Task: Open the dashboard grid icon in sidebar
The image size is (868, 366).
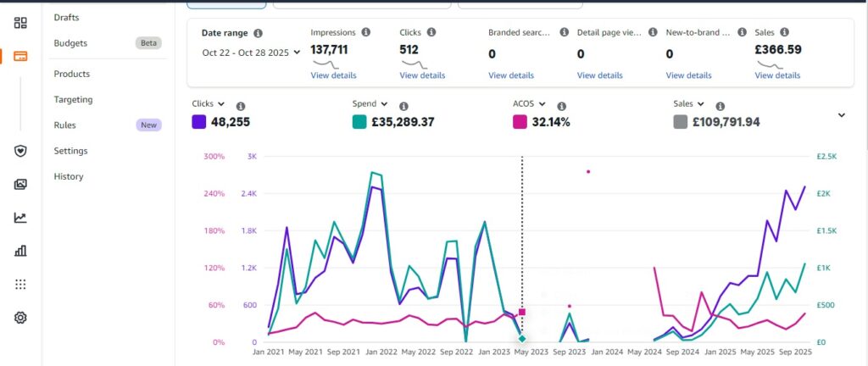Action: (x=20, y=22)
